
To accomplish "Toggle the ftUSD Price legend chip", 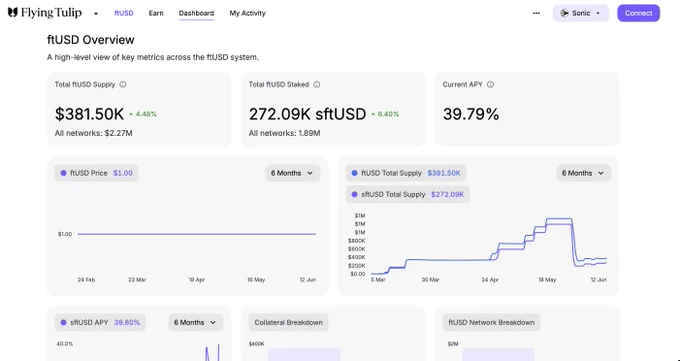I will tap(96, 173).
